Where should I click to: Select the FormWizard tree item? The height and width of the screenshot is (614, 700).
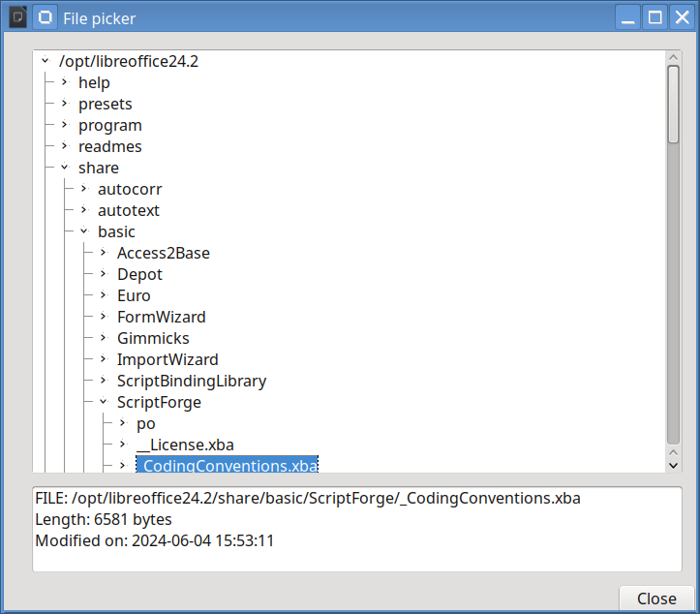(x=162, y=317)
